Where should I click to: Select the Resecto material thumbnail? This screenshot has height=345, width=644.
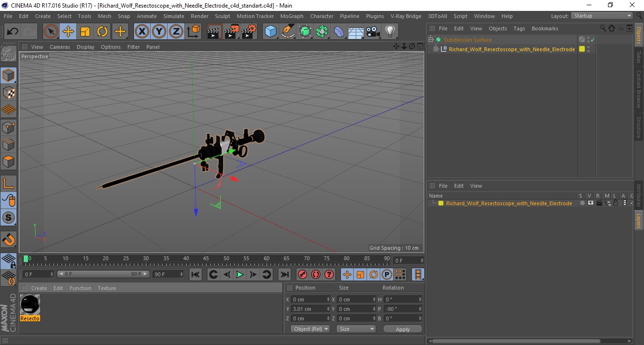[x=30, y=304]
